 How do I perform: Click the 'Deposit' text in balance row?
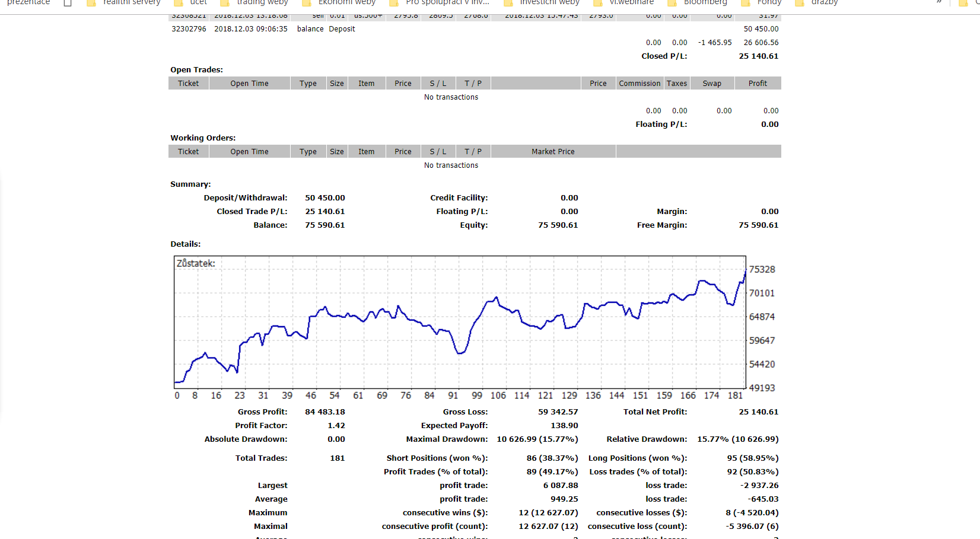pyautogui.click(x=342, y=29)
